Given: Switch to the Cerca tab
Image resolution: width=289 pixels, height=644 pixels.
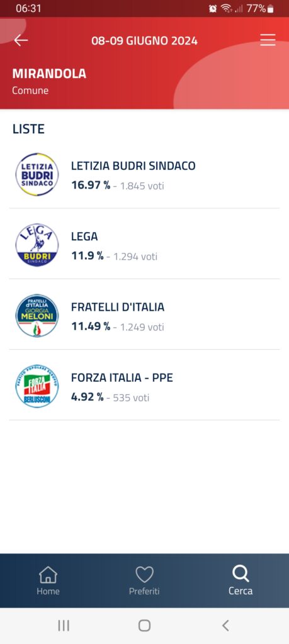Looking at the screenshot, I should coord(241,580).
